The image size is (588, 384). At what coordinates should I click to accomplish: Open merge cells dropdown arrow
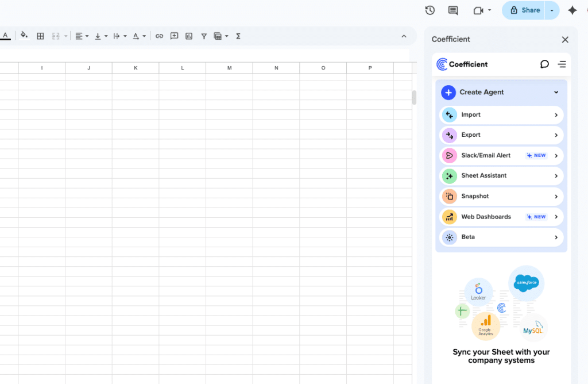coord(65,36)
